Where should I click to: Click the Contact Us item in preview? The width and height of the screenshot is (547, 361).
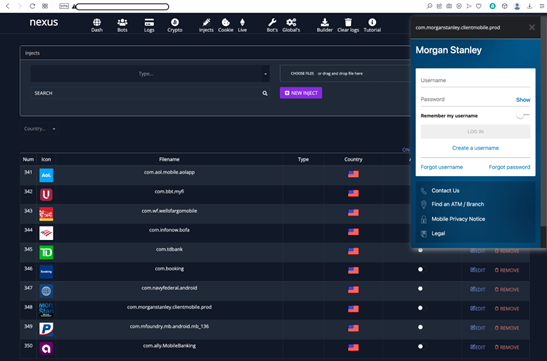[445, 190]
